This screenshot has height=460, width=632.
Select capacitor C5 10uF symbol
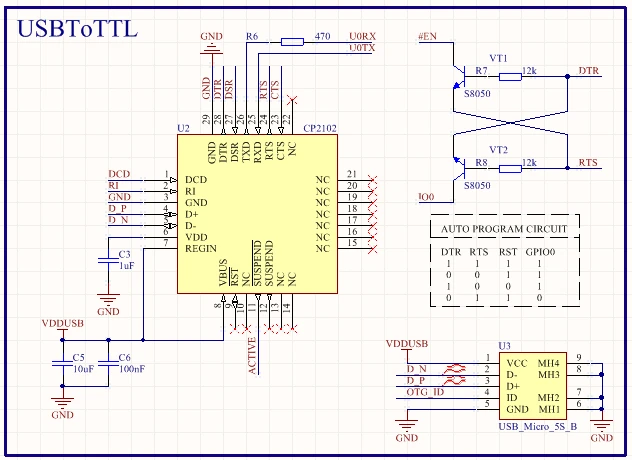[62, 363]
